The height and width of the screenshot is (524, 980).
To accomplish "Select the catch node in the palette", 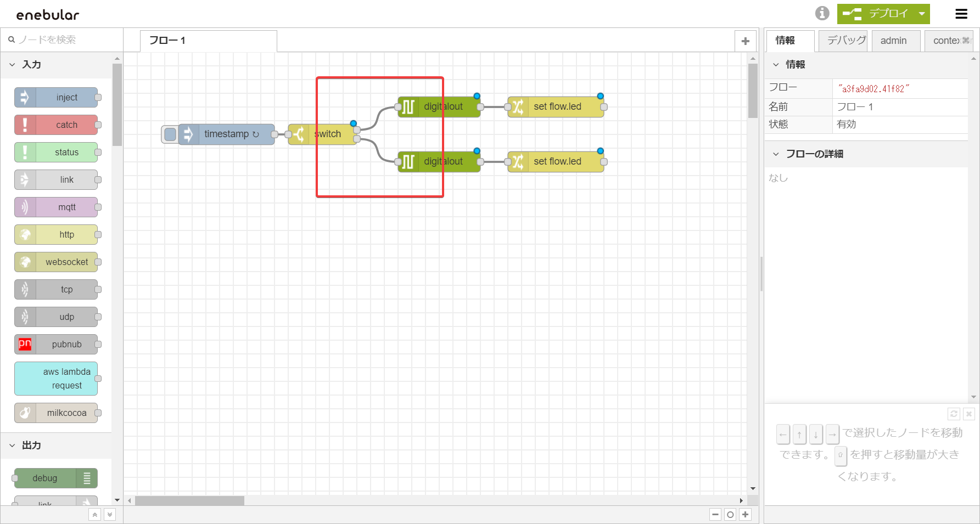I will [x=57, y=125].
